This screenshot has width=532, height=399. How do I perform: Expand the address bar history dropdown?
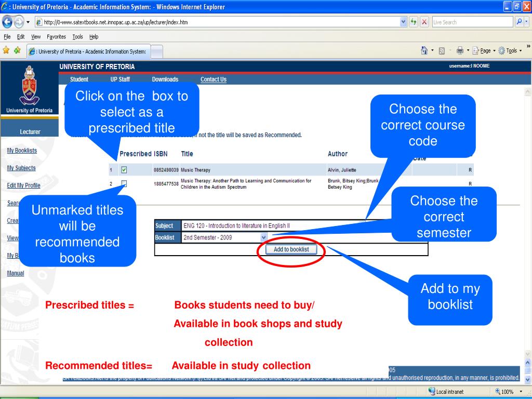[x=403, y=22]
